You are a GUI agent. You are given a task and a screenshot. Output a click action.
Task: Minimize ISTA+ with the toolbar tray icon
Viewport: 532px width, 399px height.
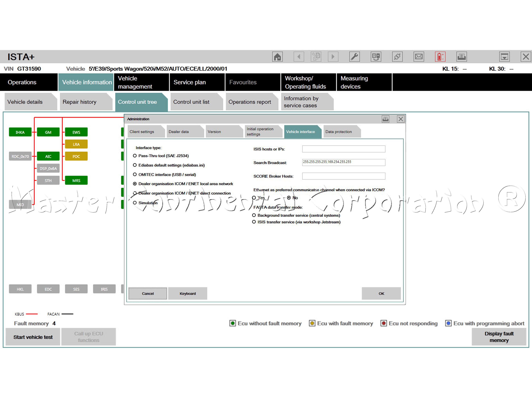(504, 57)
